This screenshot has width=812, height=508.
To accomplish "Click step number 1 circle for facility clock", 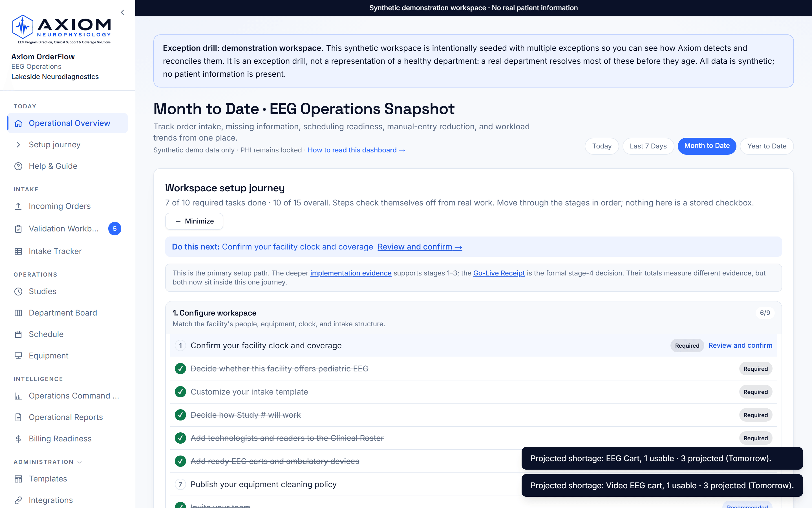I will (x=180, y=346).
